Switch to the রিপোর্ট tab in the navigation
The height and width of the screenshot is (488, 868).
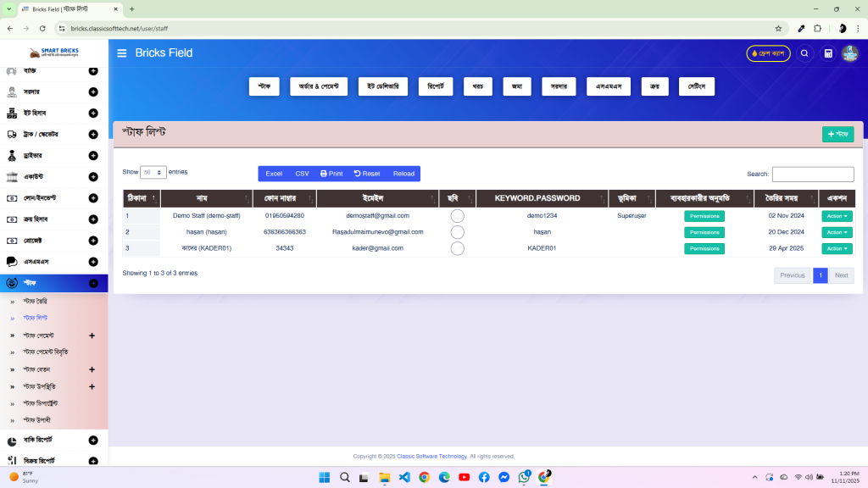click(435, 86)
